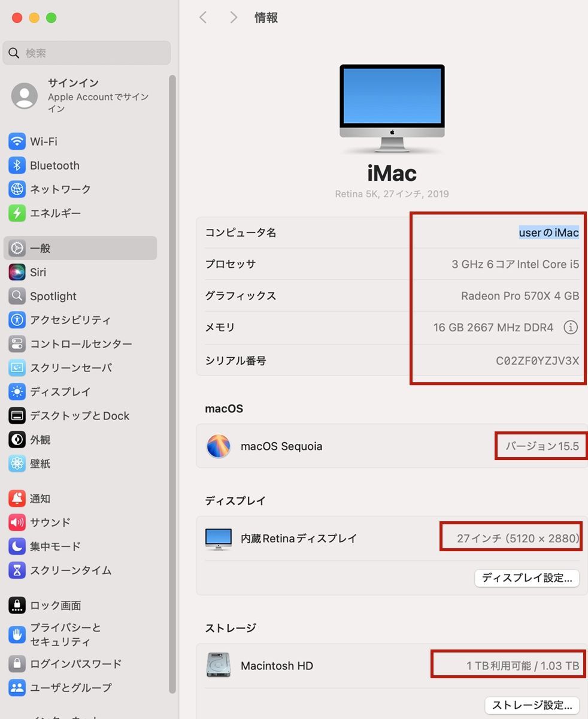Click the sidebar vertical scrollbar
This screenshot has width=588, height=719.
click(x=172, y=383)
